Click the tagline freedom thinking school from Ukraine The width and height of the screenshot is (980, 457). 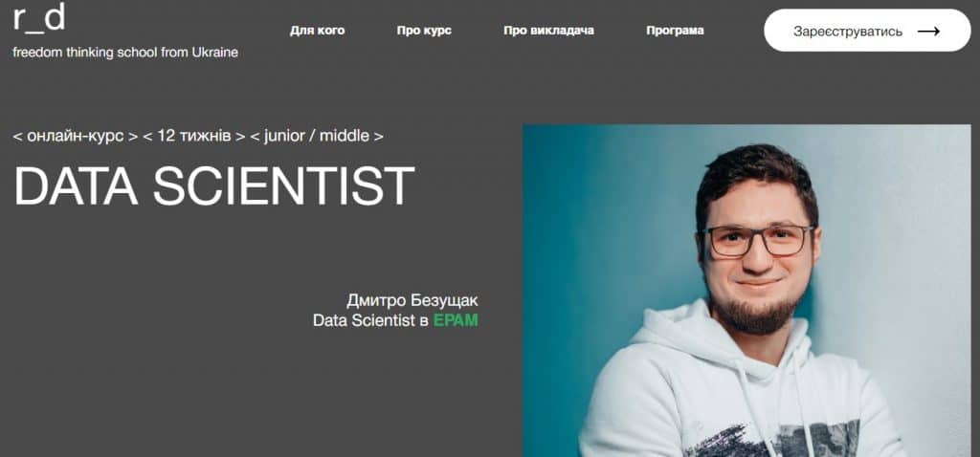tap(125, 53)
